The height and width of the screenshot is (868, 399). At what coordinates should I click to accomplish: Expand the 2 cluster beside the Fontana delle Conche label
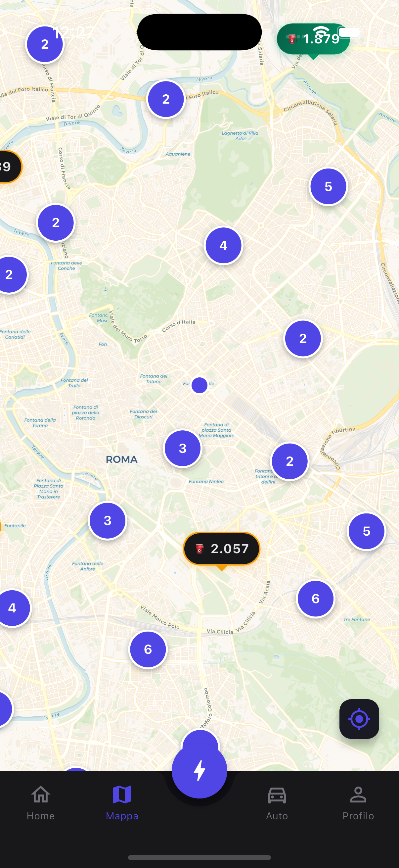(56, 222)
